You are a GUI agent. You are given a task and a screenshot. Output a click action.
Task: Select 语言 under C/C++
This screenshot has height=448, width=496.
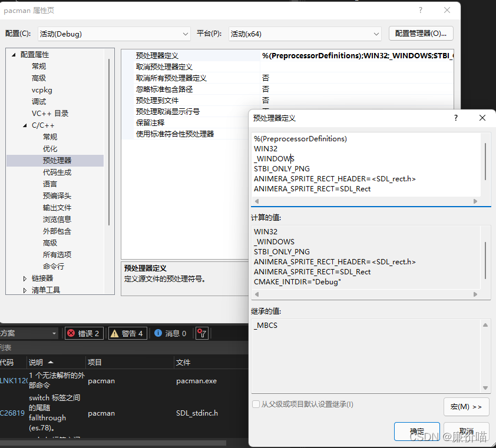coord(50,184)
